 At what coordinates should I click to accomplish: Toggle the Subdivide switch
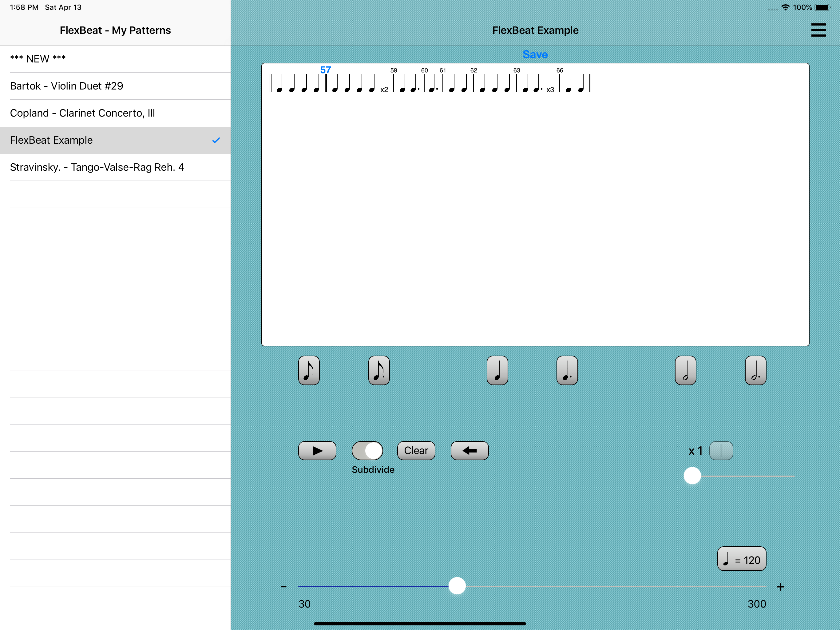(x=367, y=451)
